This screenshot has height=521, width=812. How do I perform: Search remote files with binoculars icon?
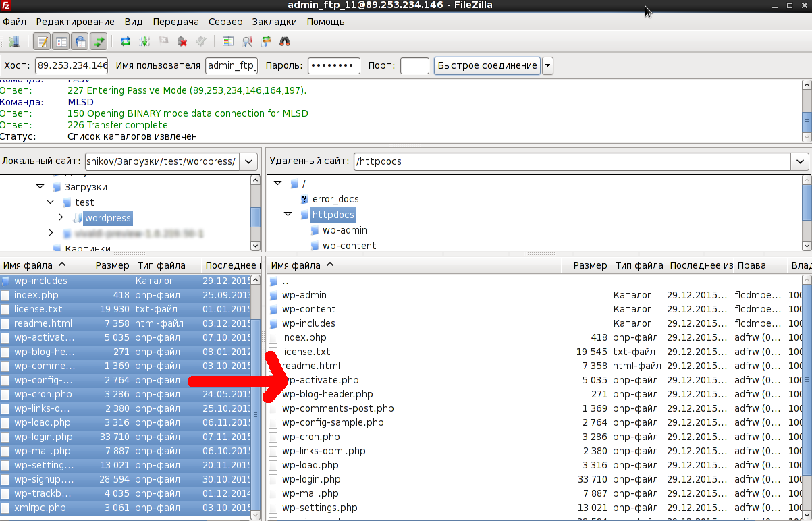pyautogui.click(x=285, y=42)
